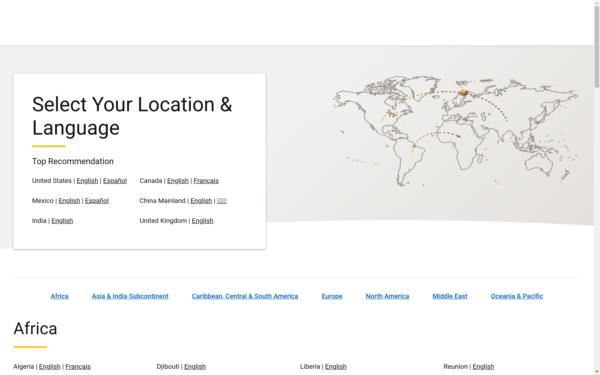Click the world map illustration
This screenshot has width=600, height=375.
click(x=455, y=130)
